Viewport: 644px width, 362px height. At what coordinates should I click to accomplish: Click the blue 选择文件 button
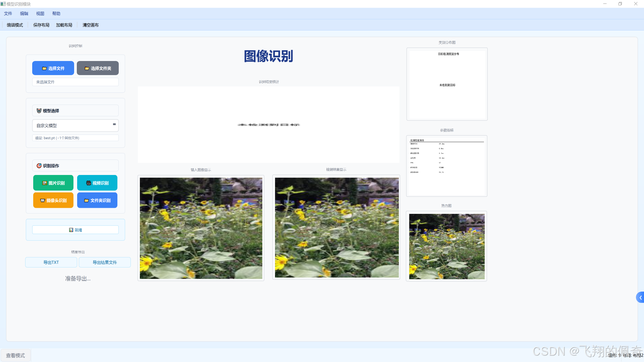point(53,68)
